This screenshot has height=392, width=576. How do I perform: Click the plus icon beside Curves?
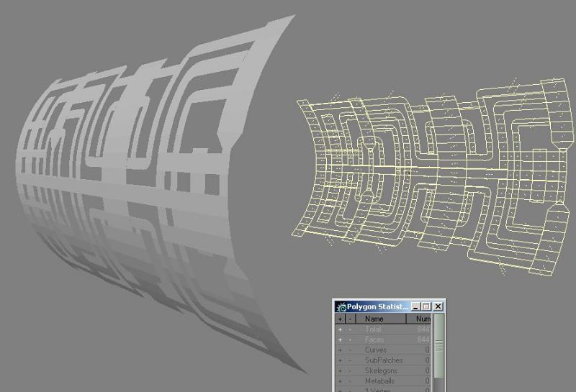pos(340,350)
